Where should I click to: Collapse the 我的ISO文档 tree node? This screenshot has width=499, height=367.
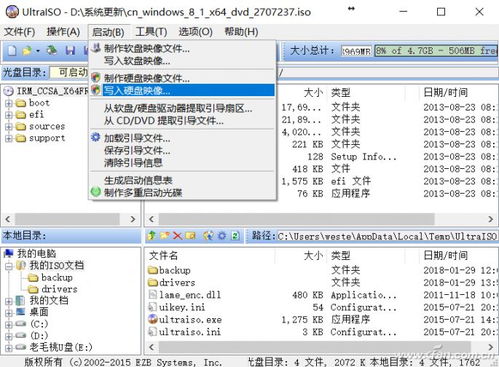coord(8,266)
